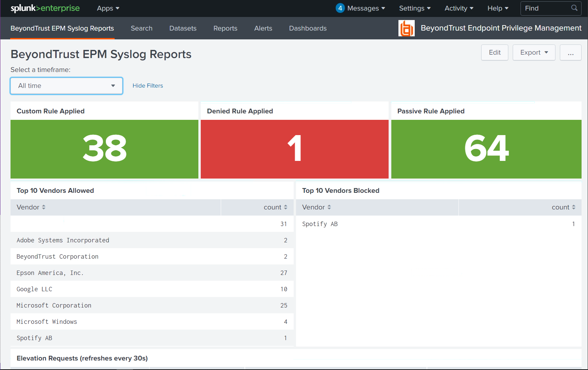Open the Reports tab

point(225,28)
